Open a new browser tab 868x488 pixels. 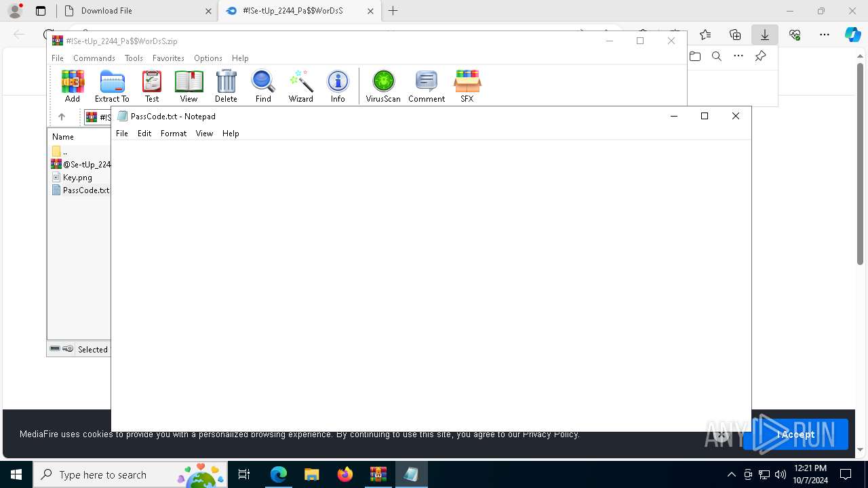(x=393, y=11)
